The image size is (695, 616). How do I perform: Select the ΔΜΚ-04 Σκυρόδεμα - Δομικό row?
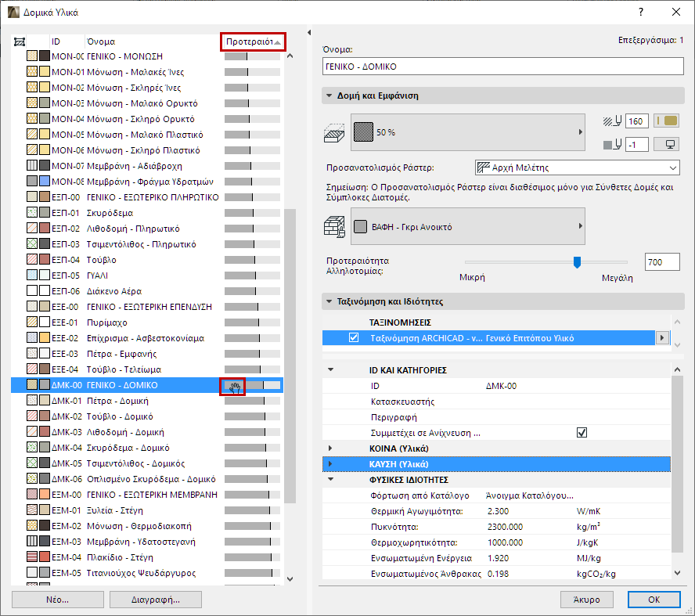point(148,448)
